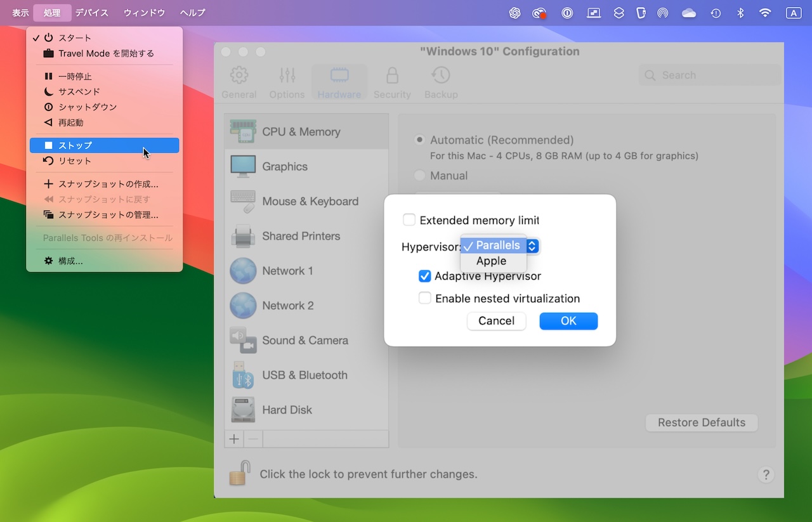This screenshot has height=522, width=812.
Task: Choose Parallels in the Hypervisor list
Action: point(494,245)
